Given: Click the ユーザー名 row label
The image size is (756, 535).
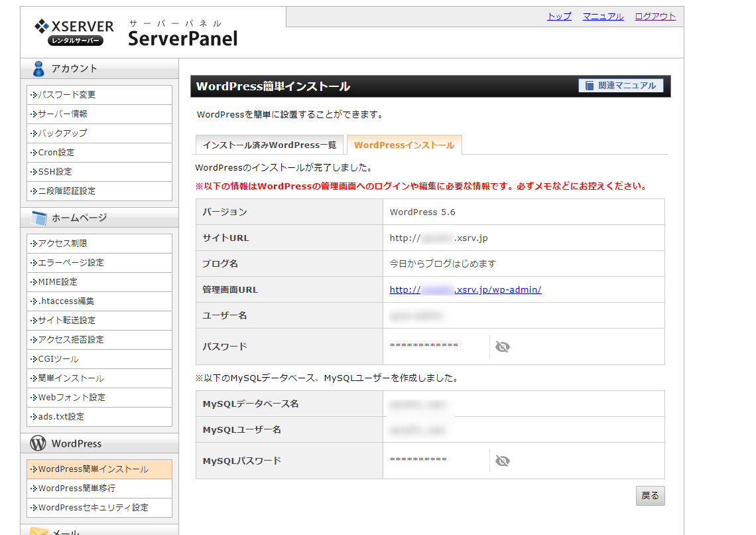Looking at the screenshot, I should (225, 315).
